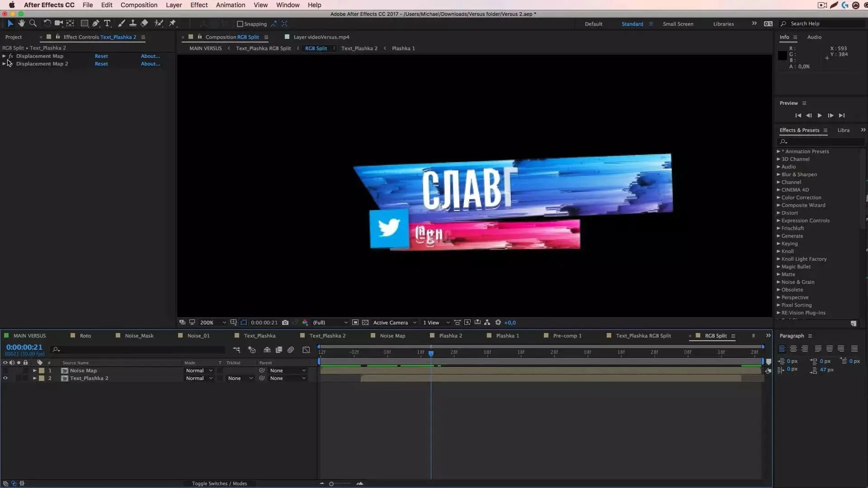Select the Rotation tool

click(x=47, y=23)
